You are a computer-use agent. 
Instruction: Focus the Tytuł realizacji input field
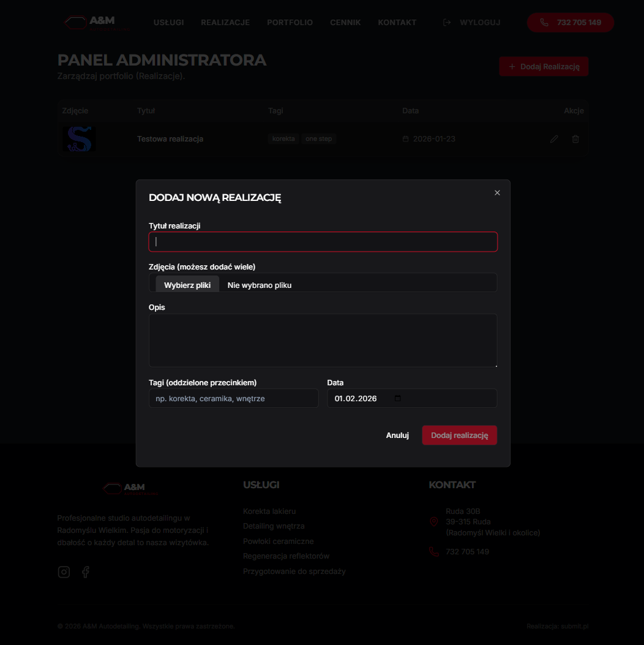[323, 242]
